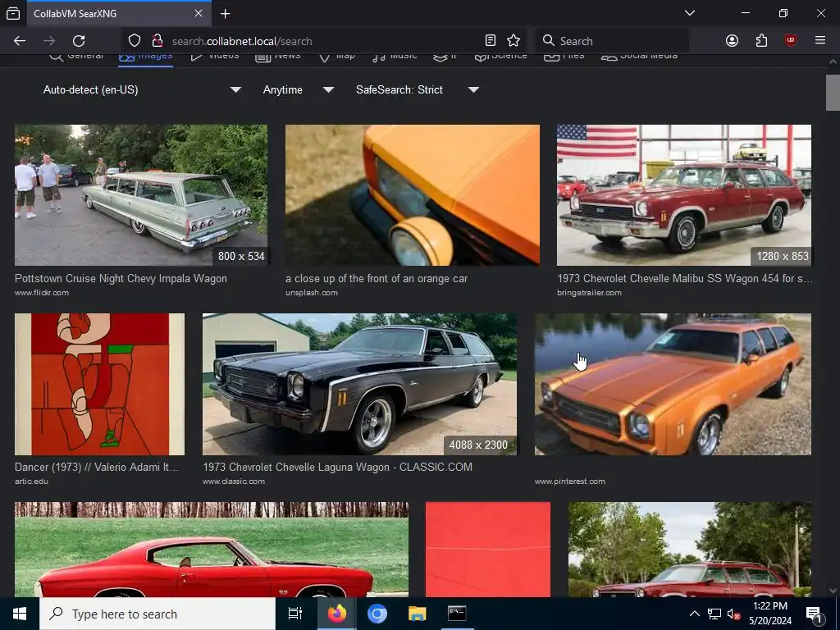Open the Dancer (1973) Valerio Adami artwork

pyautogui.click(x=99, y=384)
